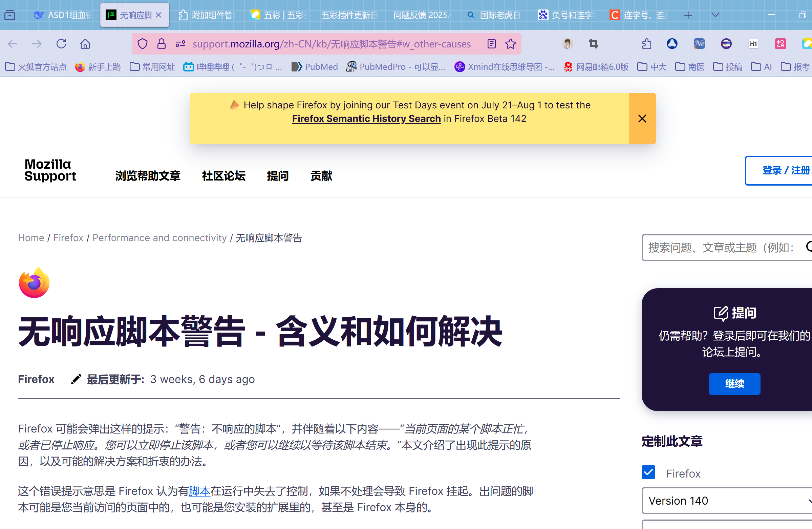The height and width of the screenshot is (529, 812).
Task: Show site security padlock info
Action: pos(162,44)
